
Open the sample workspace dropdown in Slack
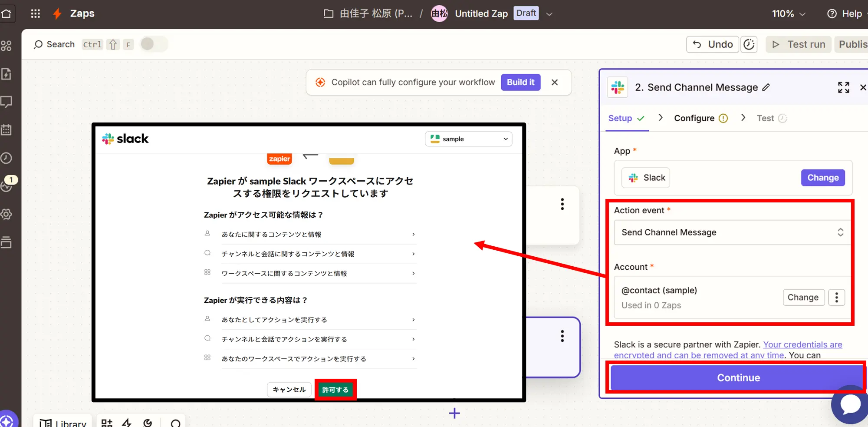coord(469,139)
